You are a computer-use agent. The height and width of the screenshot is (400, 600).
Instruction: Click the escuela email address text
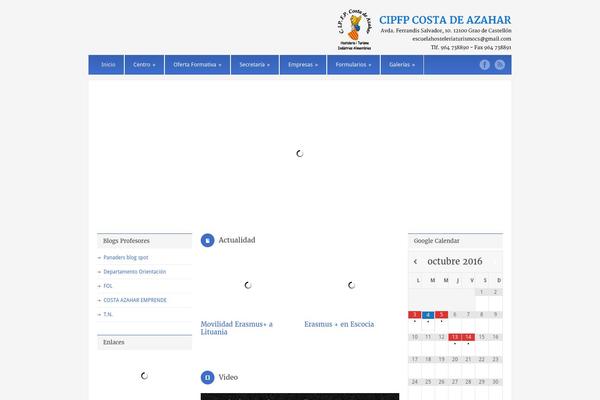(461, 39)
